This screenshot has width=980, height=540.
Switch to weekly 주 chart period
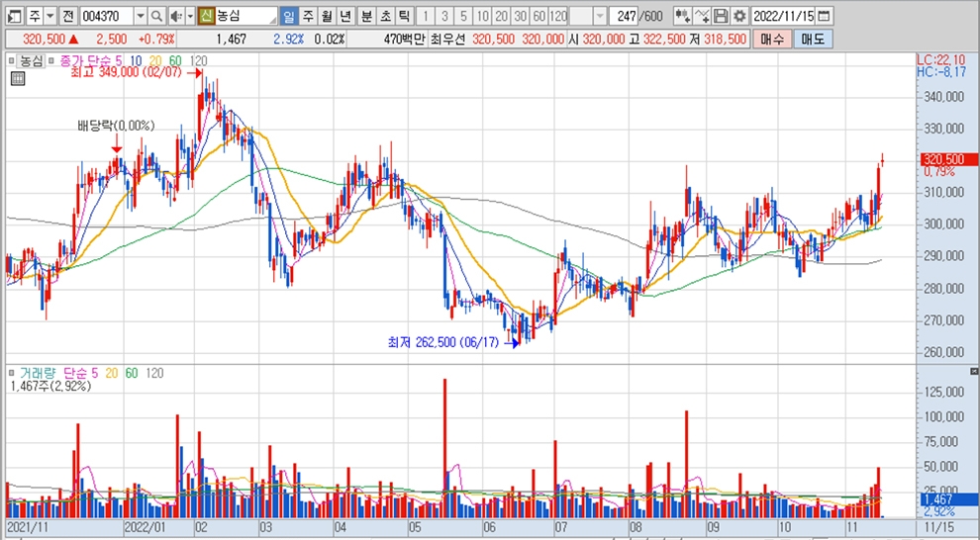307,17
